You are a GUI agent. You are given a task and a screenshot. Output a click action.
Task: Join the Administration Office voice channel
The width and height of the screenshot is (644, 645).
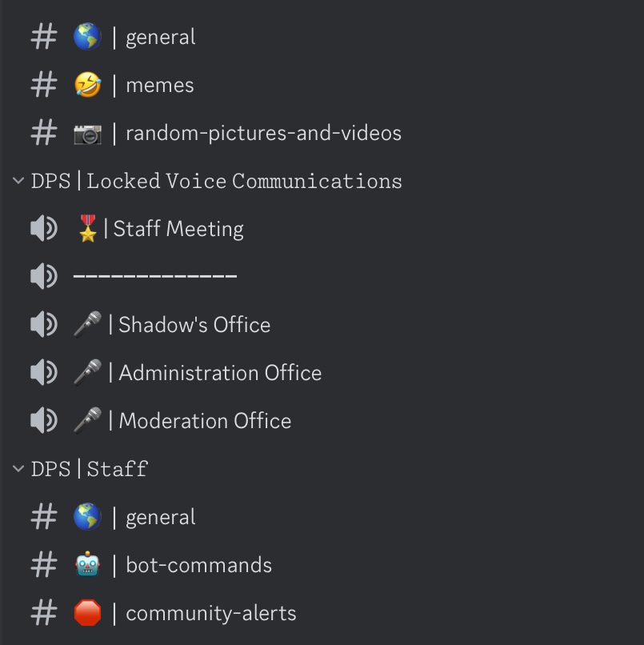click(x=220, y=373)
